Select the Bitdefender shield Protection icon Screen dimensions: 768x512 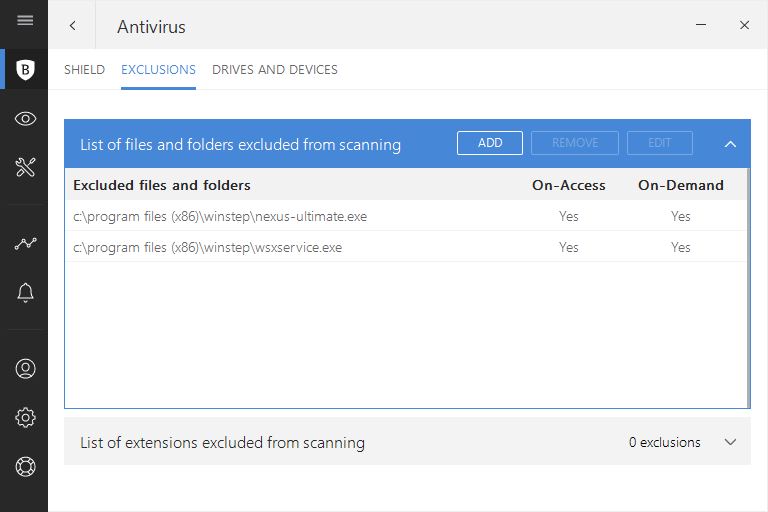(26, 70)
